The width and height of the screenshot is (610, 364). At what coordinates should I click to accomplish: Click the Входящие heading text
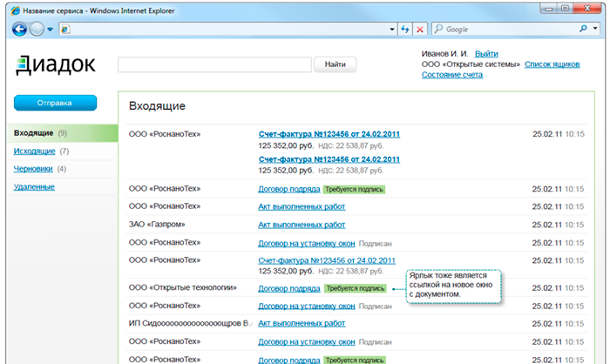tap(157, 106)
